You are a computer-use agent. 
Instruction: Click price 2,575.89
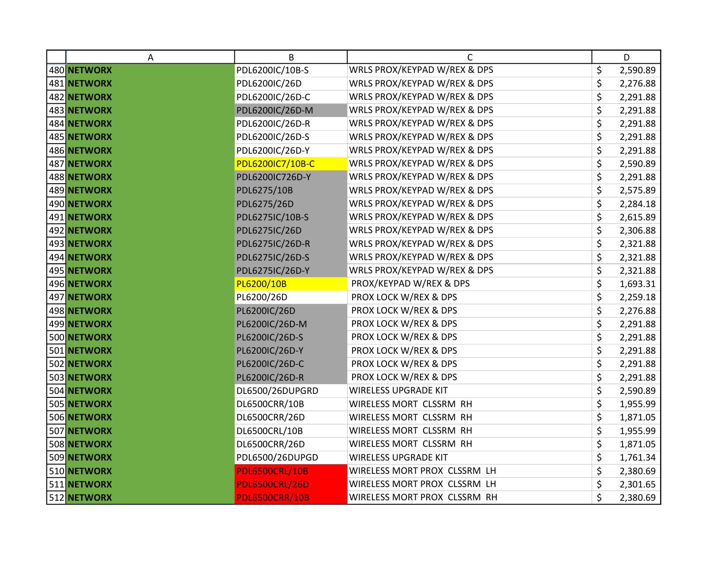pos(626,190)
